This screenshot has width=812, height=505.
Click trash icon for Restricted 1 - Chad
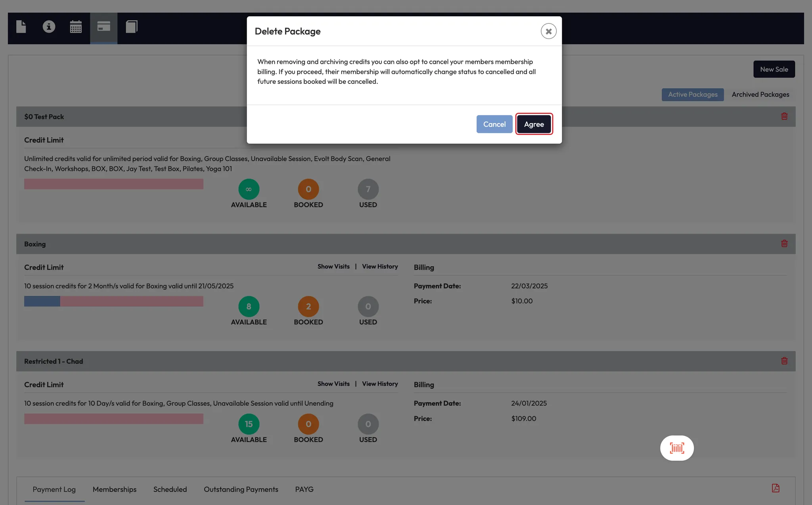(784, 361)
